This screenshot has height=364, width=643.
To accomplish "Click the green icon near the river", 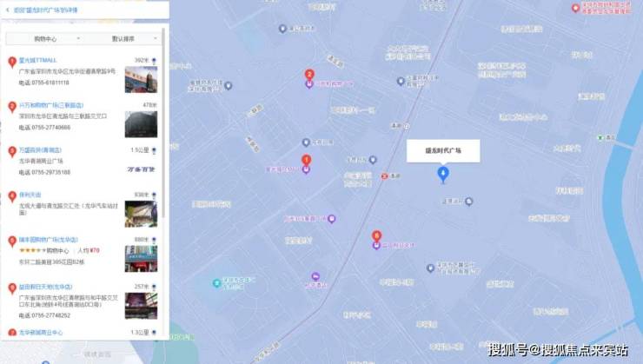I will click(x=600, y=137).
